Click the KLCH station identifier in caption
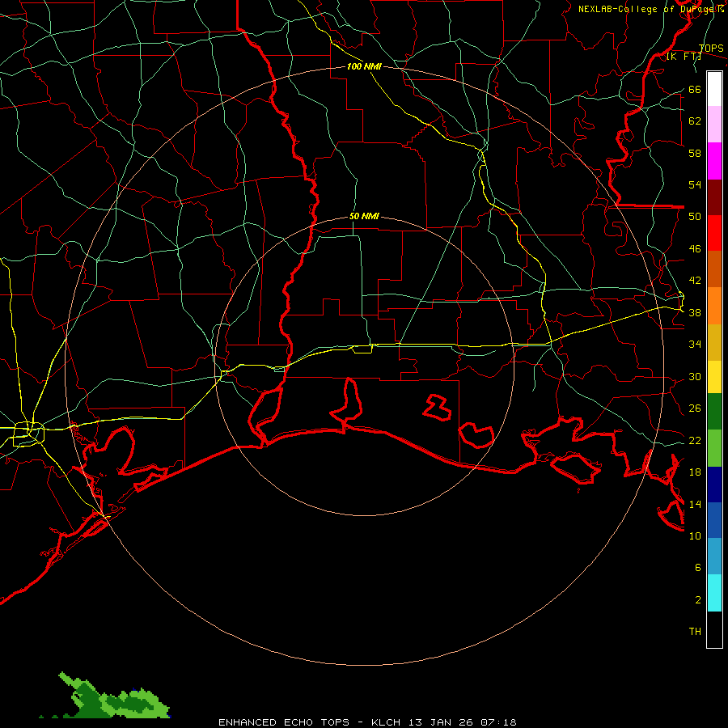 tap(386, 722)
